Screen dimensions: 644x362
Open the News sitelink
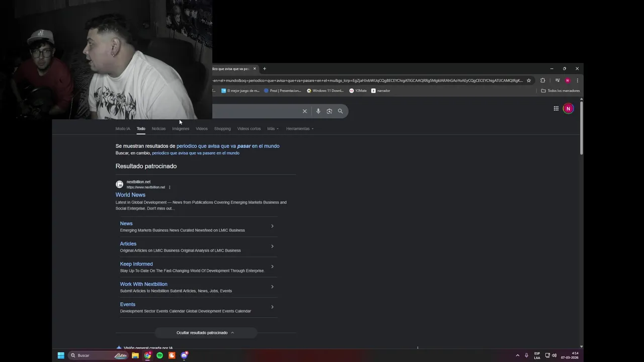pos(126,223)
